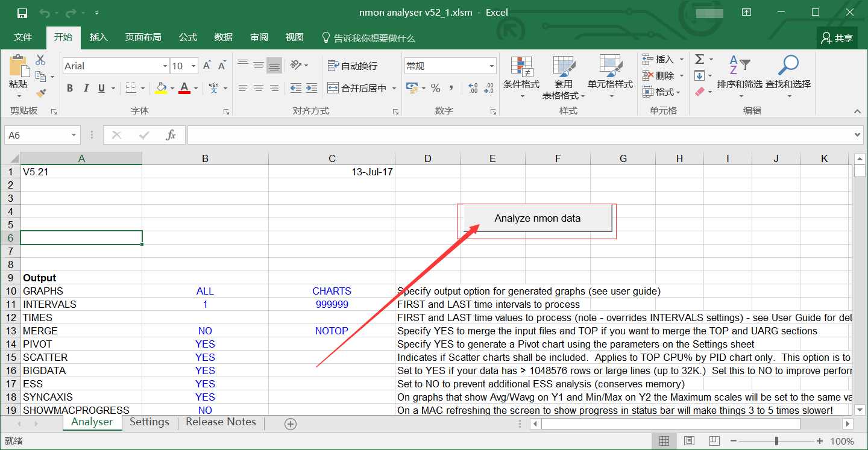Open the Release Notes sheet tab
Image resolution: width=868 pixels, height=450 pixels.
pos(221,422)
